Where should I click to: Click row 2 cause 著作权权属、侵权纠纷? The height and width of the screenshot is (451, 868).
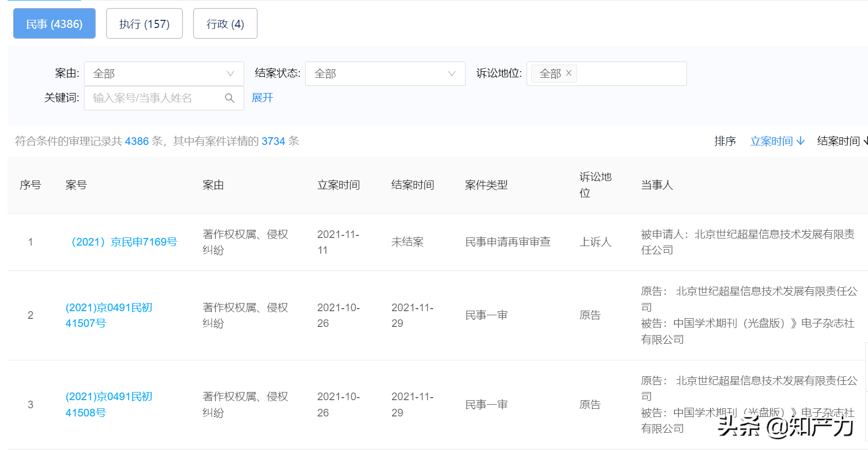coord(246,315)
